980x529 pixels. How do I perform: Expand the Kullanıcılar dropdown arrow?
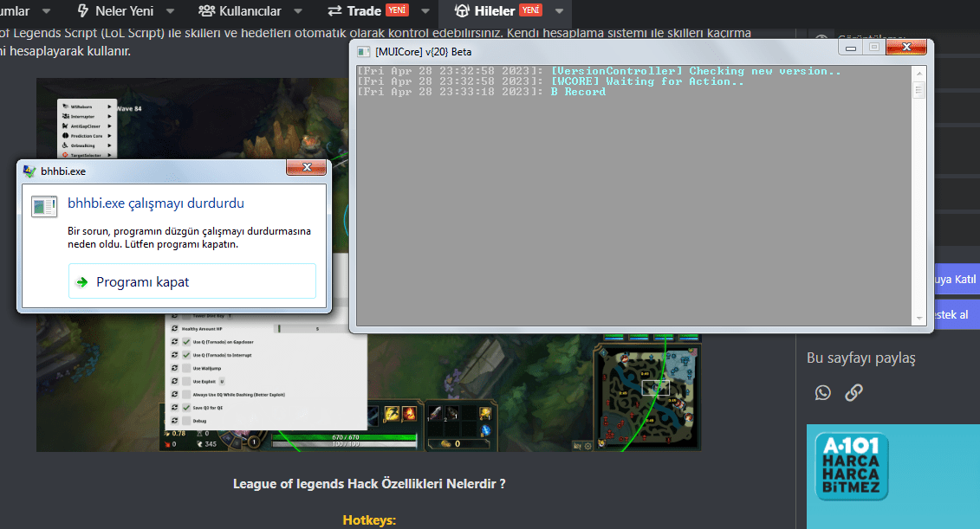coord(297,11)
